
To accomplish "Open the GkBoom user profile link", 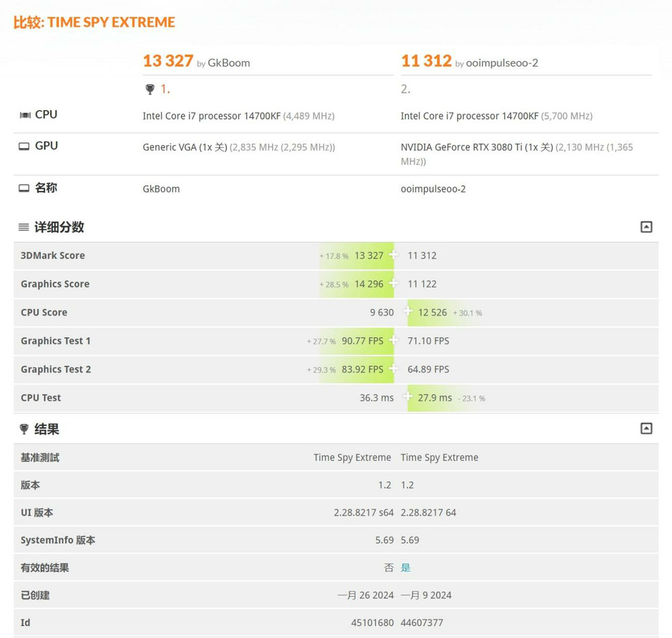I will [x=229, y=63].
